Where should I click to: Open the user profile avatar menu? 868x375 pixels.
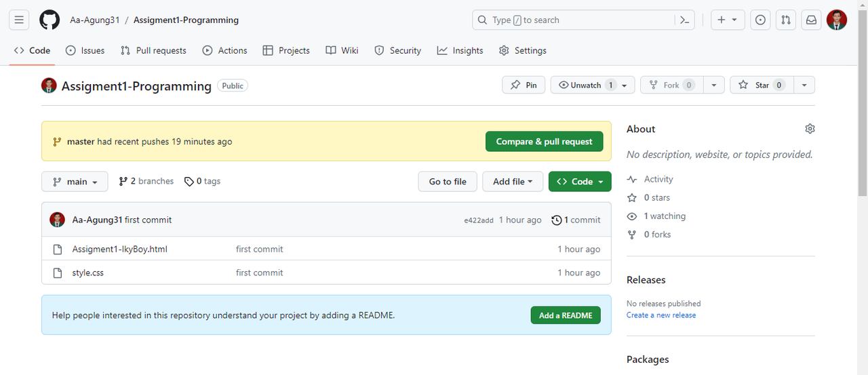click(837, 20)
